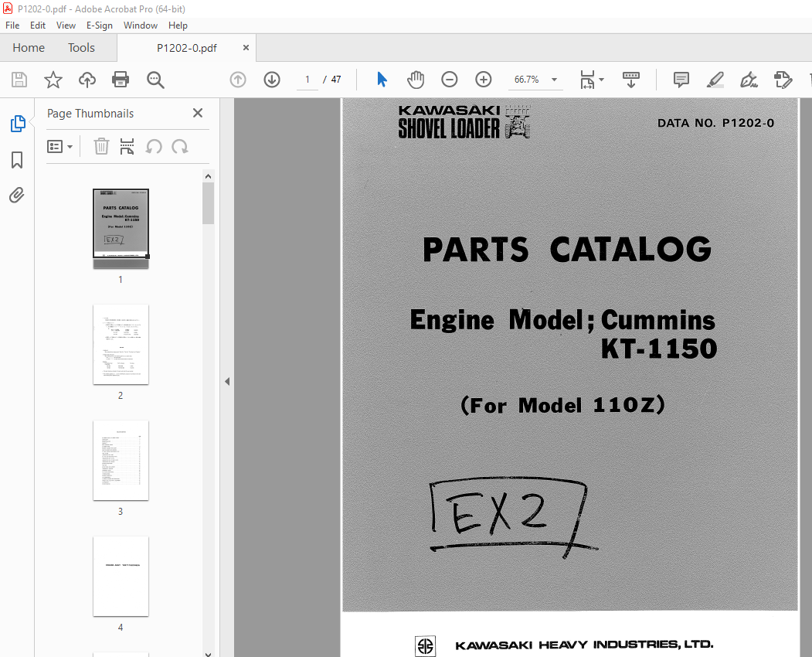Viewport: 812px width, 657px height.
Task: Rotate page clockwise
Action: coord(180,147)
